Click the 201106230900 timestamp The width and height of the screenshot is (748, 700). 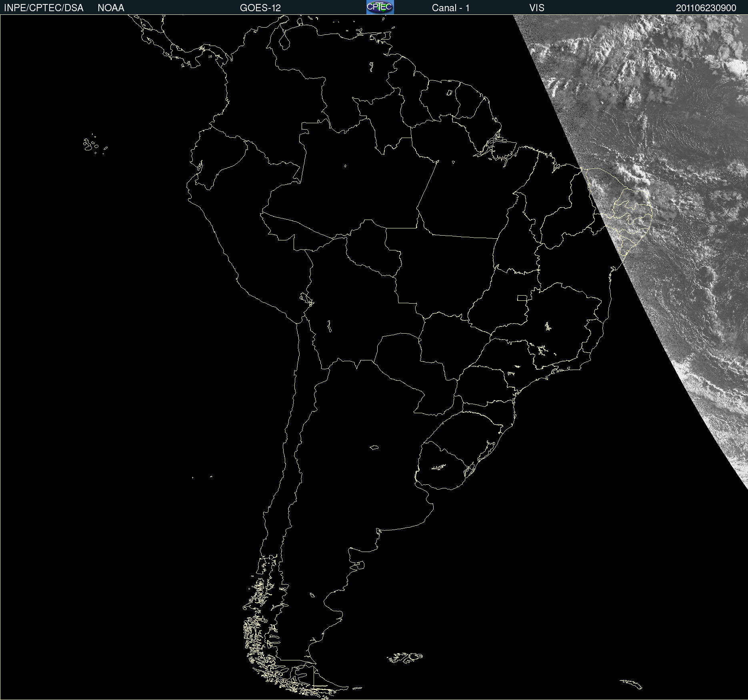coord(706,8)
